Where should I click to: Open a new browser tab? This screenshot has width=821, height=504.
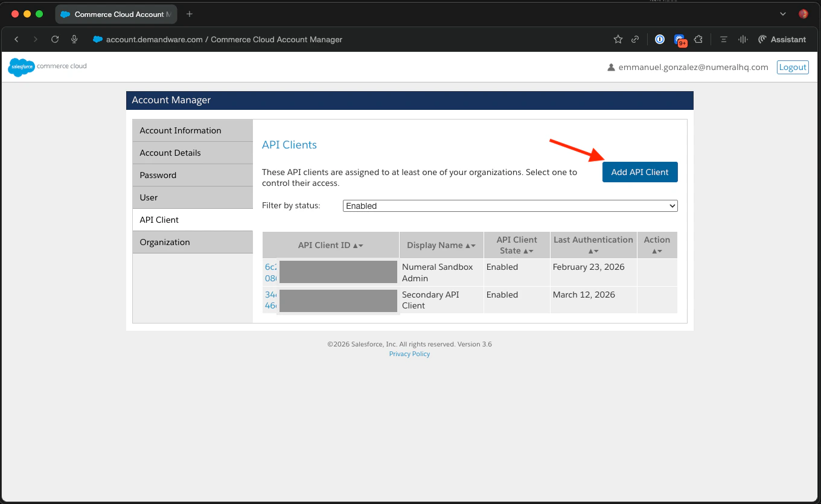190,14
